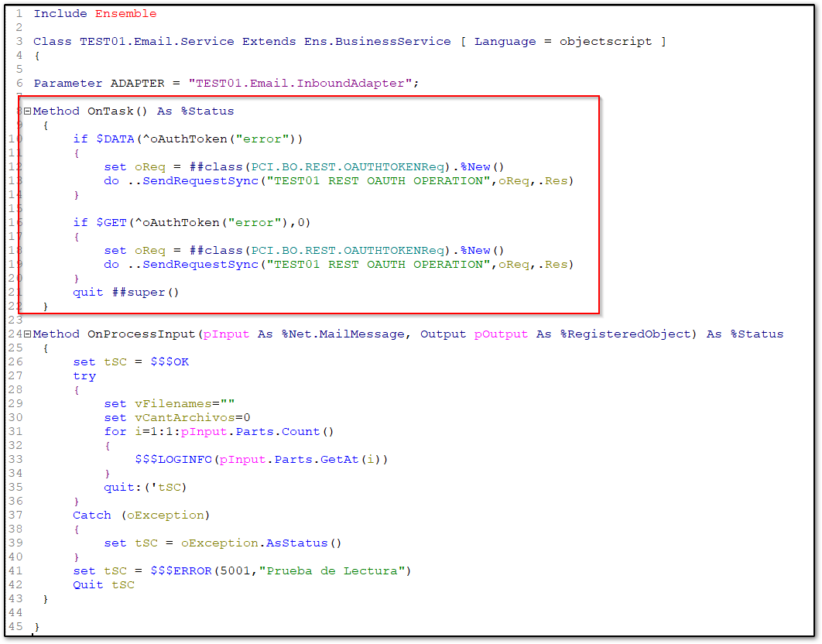The width and height of the screenshot is (822, 644).
Task: Click the Catch keyword
Action: point(92,515)
